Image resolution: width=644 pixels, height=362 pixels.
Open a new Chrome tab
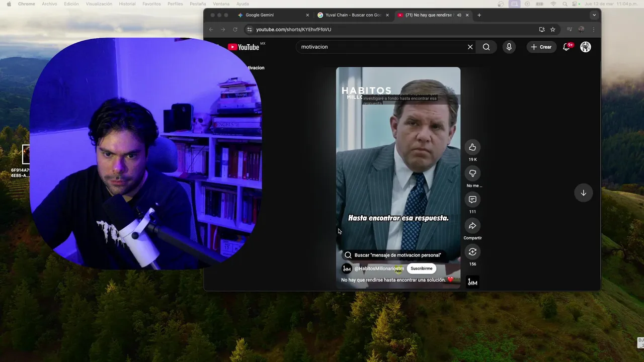[479, 15]
